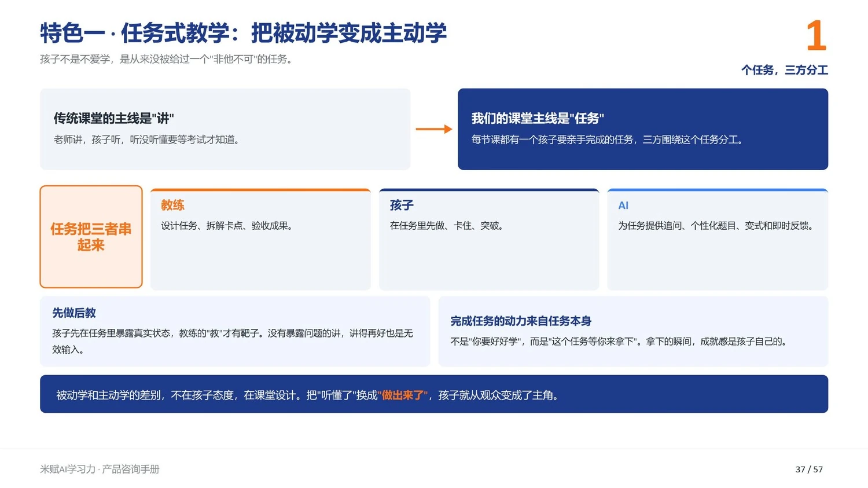
Task: Click the orange box "任务把三者串起来"
Action: [91, 237]
